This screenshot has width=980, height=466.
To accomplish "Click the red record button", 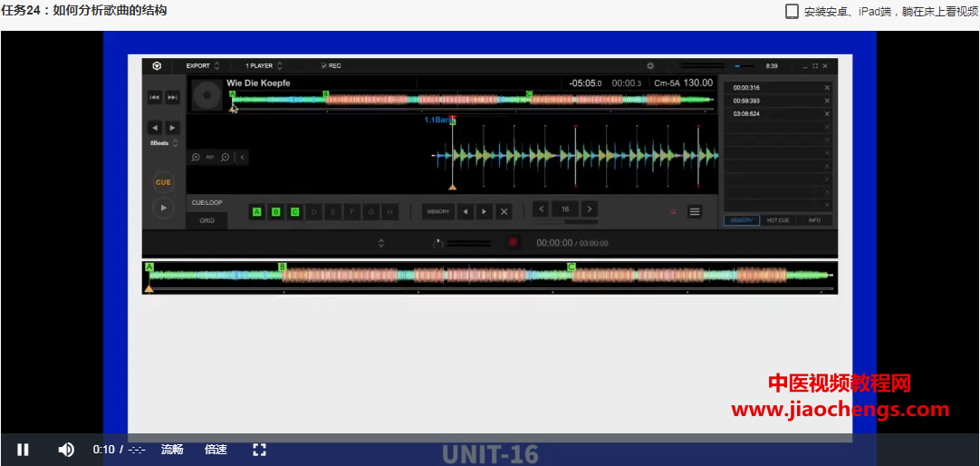I will 514,243.
